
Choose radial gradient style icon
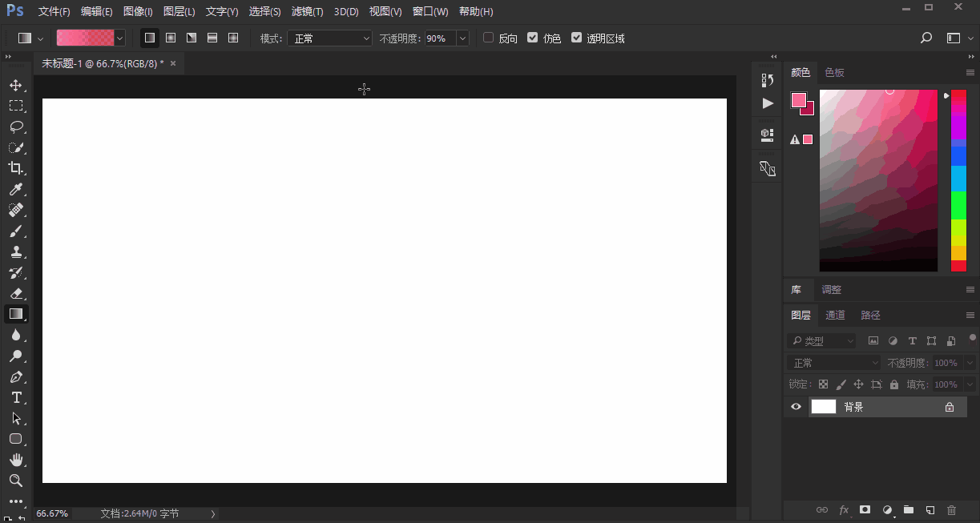pos(171,38)
